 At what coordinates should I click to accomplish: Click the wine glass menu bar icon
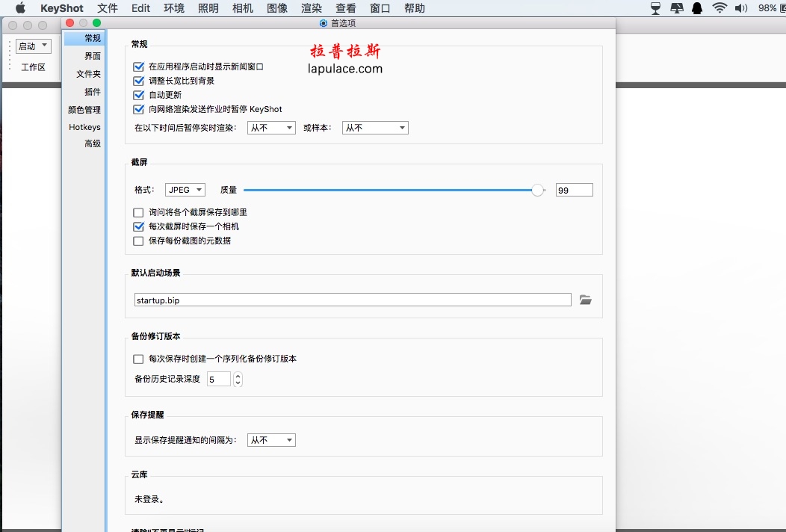(x=655, y=8)
